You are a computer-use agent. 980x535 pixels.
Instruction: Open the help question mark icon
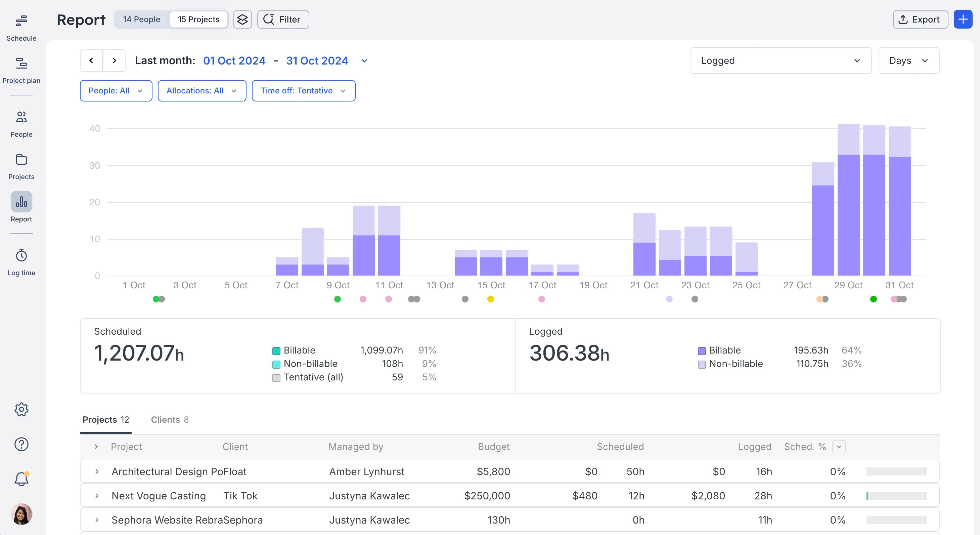(x=21, y=444)
